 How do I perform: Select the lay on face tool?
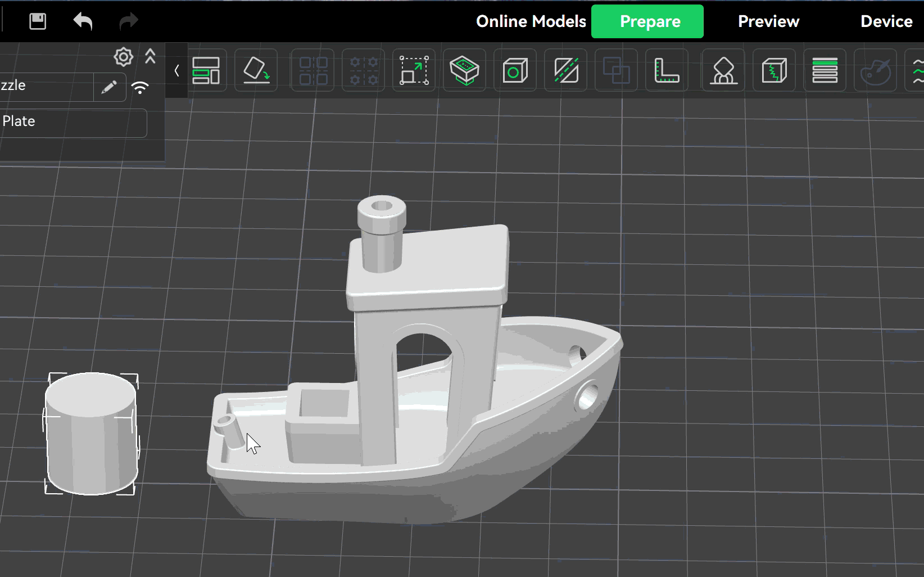(x=465, y=71)
